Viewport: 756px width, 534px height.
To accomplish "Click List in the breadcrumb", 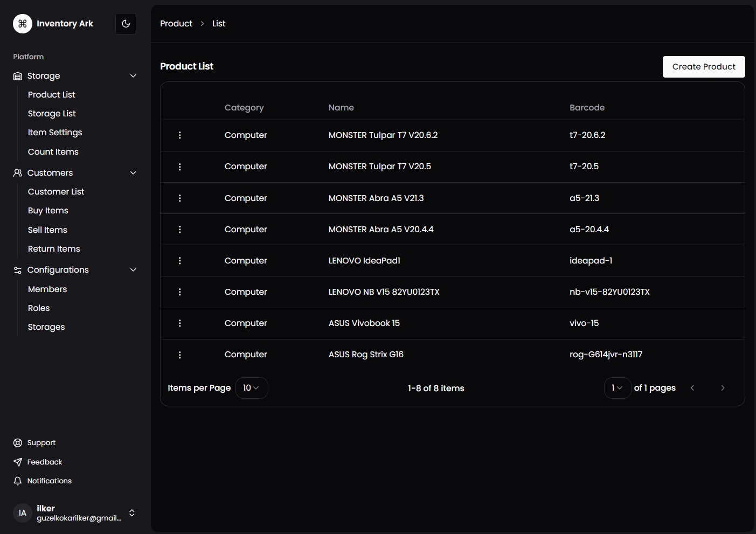I will click(219, 24).
